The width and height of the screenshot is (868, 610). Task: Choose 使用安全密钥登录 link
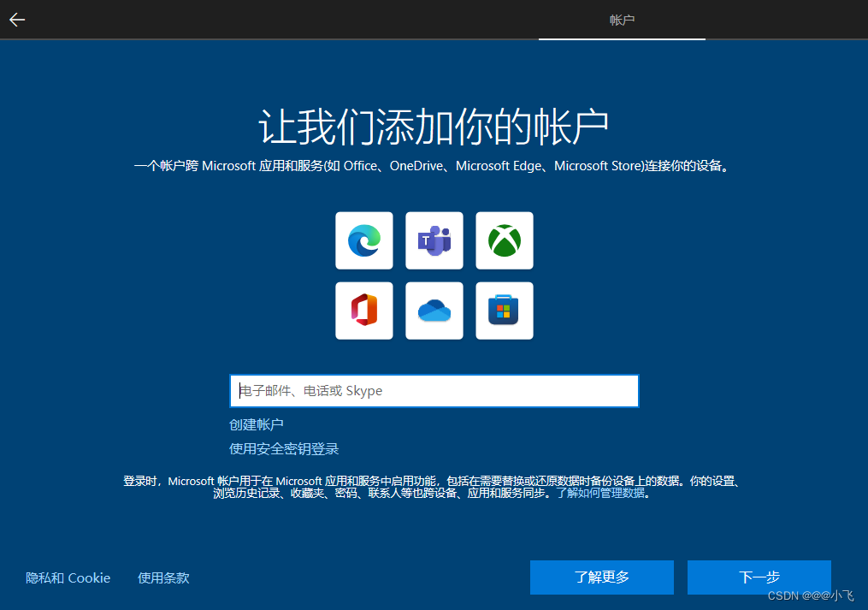pos(284,449)
